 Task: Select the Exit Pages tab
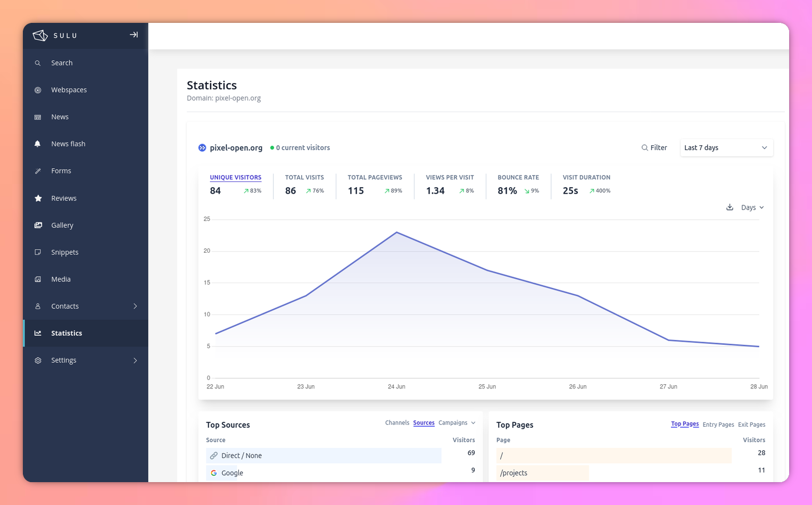[x=751, y=425]
